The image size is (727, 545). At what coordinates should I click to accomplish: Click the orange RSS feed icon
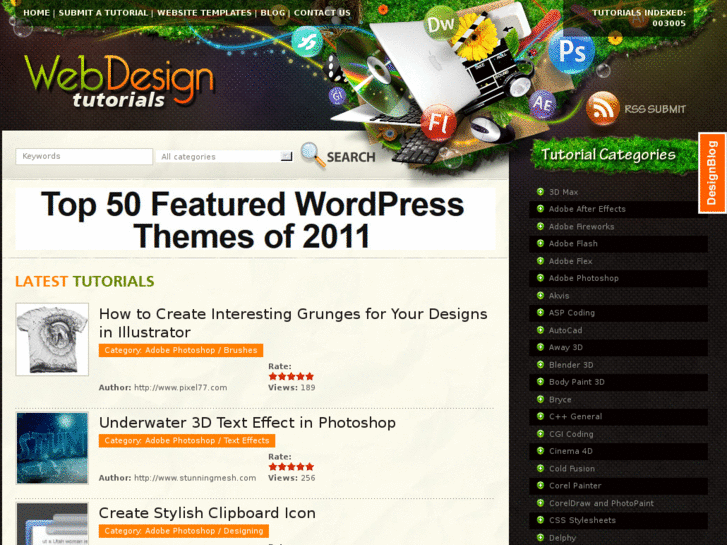pos(603,109)
